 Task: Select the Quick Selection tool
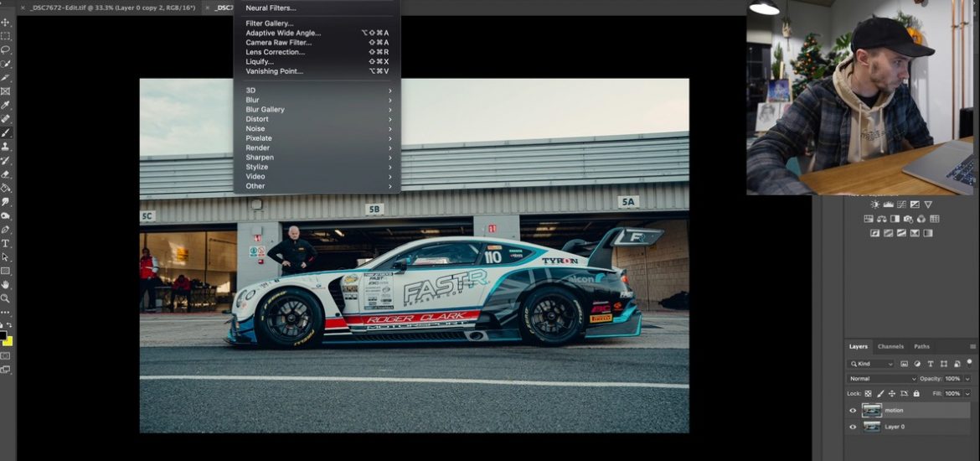pos(5,64)
